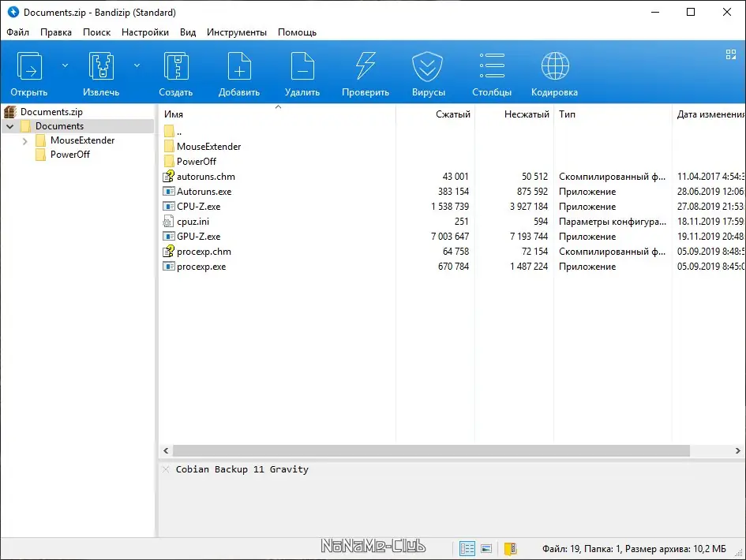Click the toolbar customize grid icon

[x=731, y=54]
